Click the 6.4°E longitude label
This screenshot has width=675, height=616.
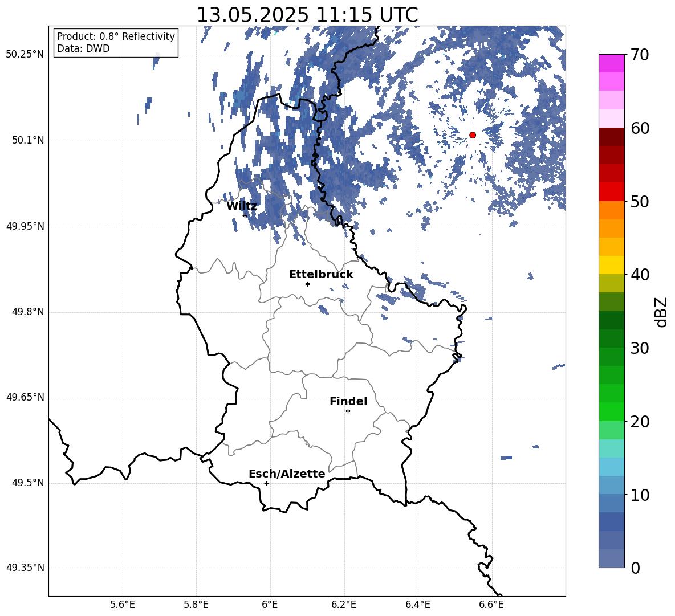[x=417, y=605]
